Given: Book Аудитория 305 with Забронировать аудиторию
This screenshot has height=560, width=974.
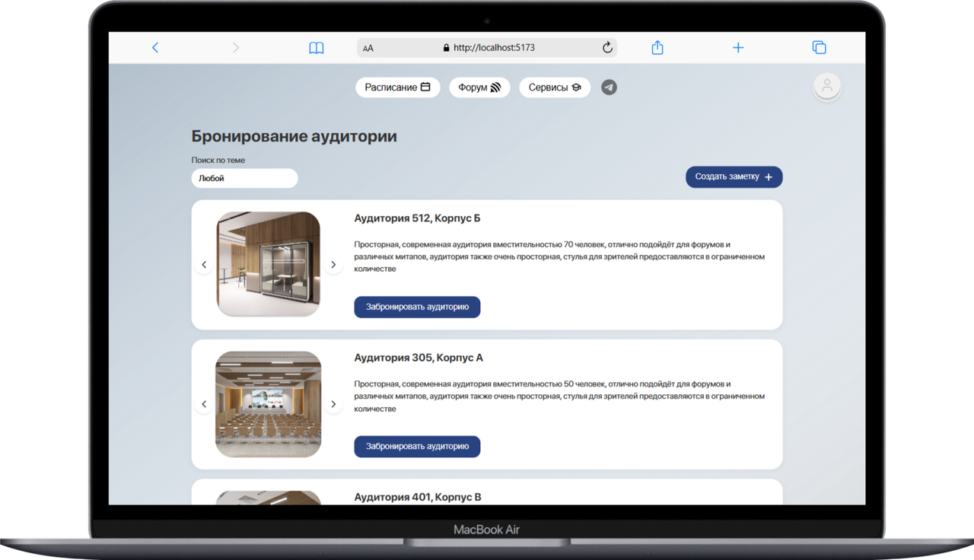Looking at the screenshot, I should point(417,446).
